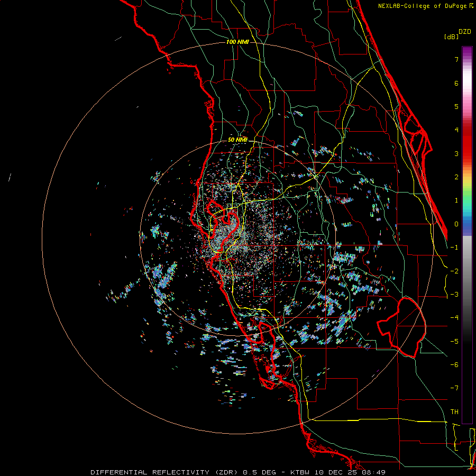The image size is (476, 476).
Task: Select the 6 dB scale label
Action: 456,83
